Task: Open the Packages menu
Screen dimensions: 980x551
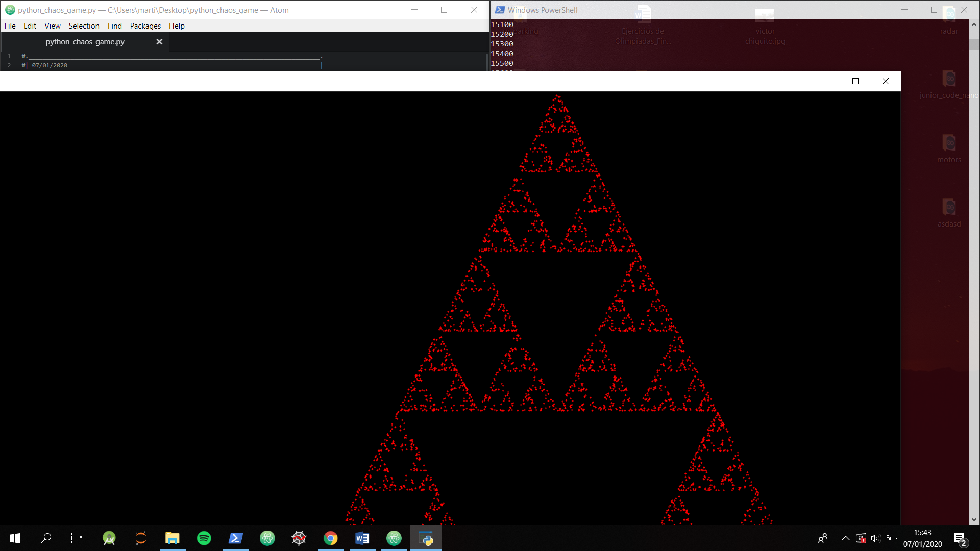Action: click(x=145, y=26)
